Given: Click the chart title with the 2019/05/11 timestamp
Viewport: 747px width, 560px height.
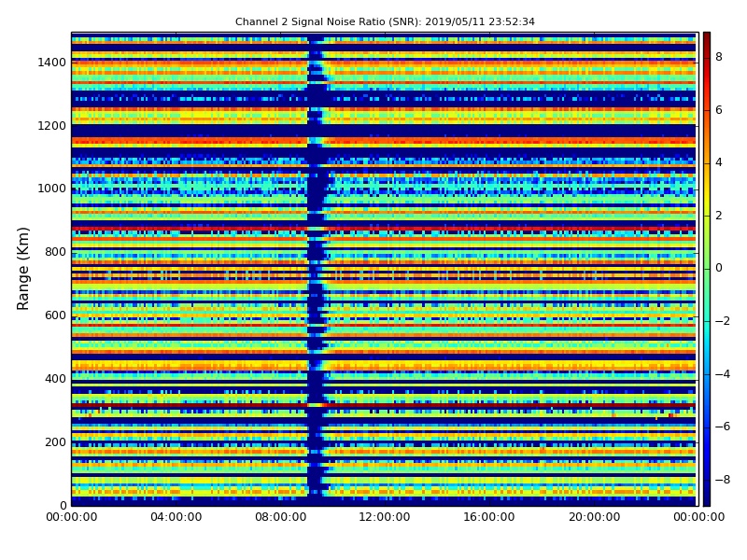Looking at the screenshot, I should pyautogui.click(x=385, y=21).
